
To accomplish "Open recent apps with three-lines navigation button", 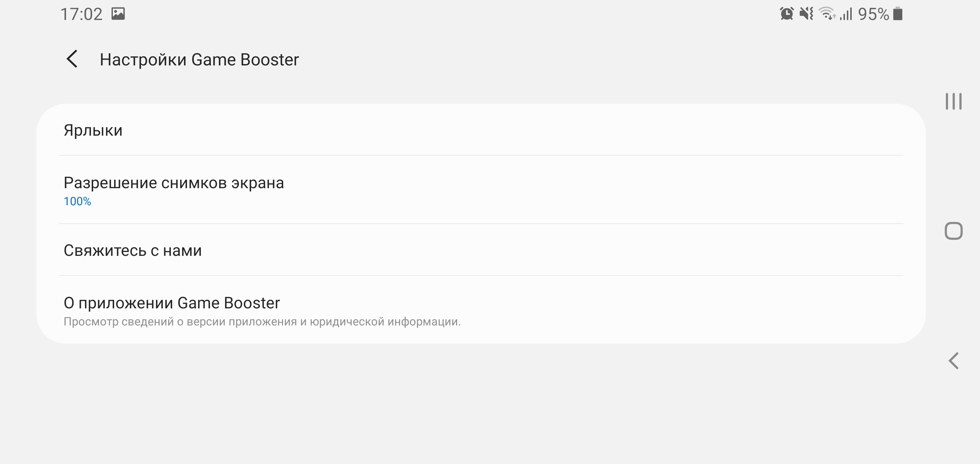I will point(953,101).
